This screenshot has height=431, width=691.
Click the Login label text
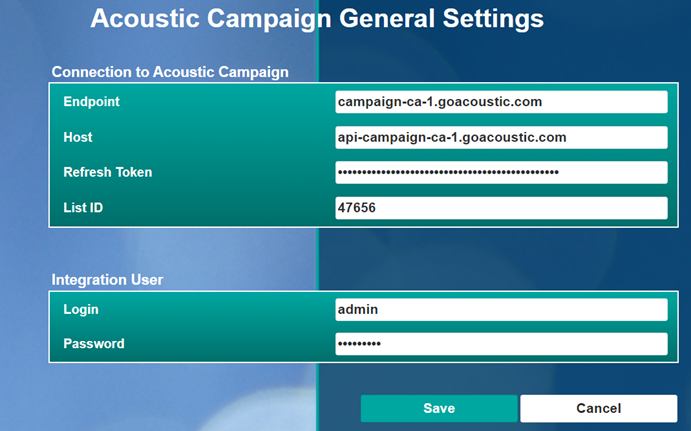tap(81, 310)
